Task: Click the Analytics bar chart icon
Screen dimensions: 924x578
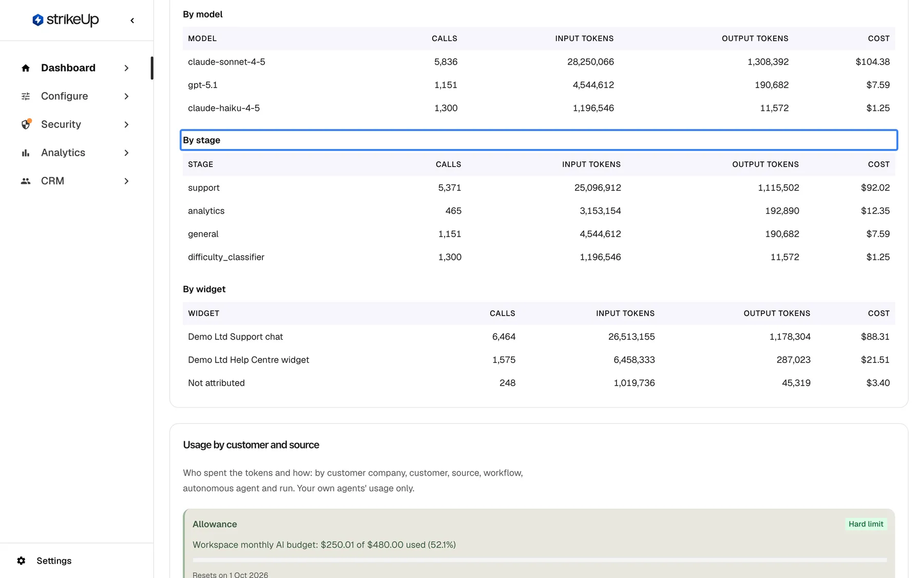Action: tap(26, 153)
